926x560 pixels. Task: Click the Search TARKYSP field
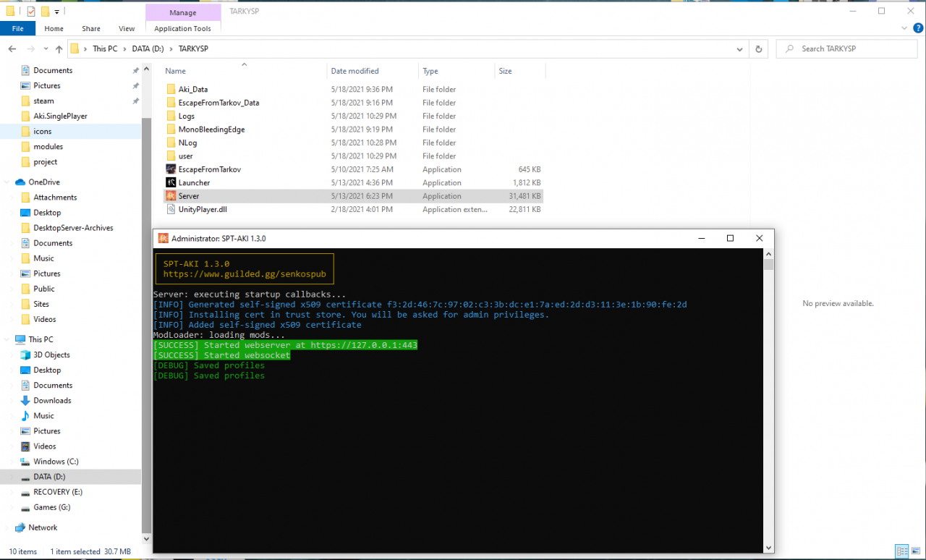pyautogui.click(x=846, y=48)
